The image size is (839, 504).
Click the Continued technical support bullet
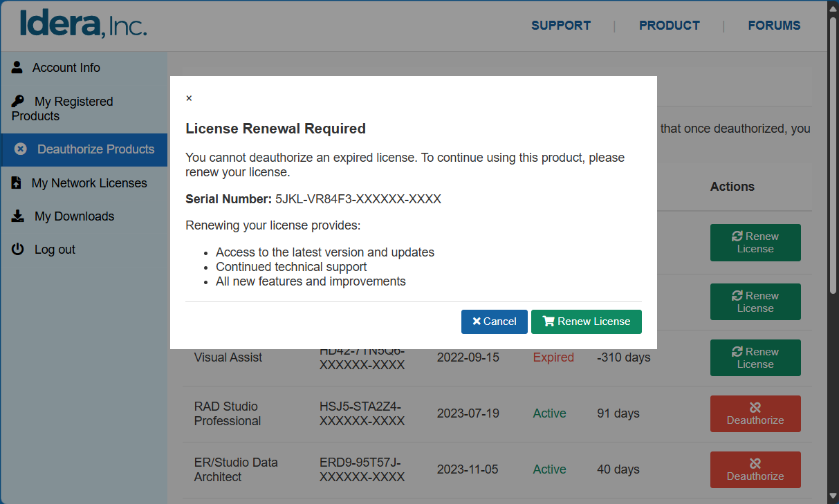pos(291,267)
